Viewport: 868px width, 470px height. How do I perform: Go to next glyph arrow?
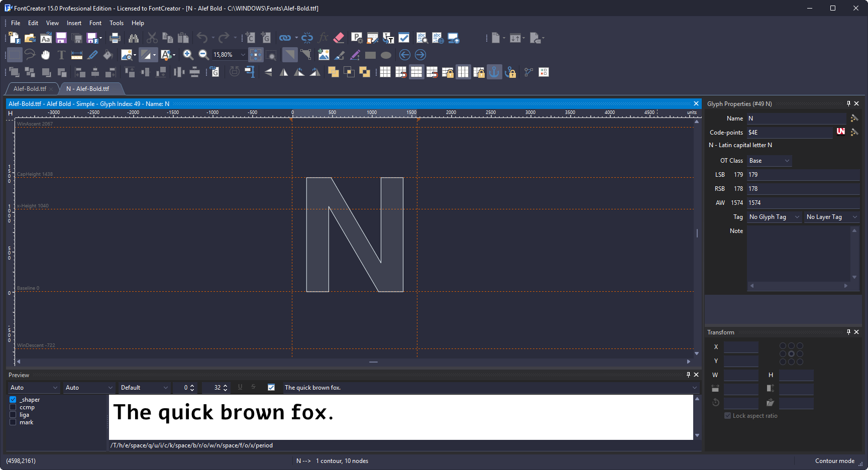(420, 55)
